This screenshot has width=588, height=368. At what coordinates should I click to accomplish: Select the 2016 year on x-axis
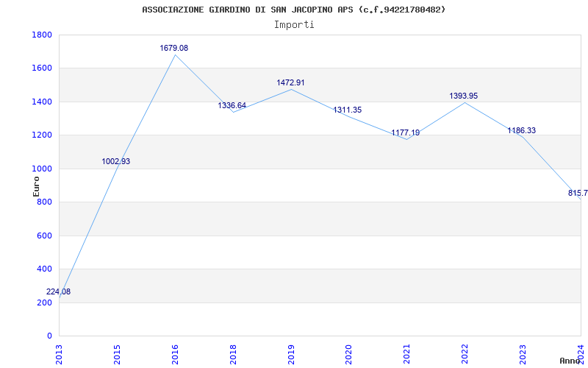tap(175, 355)
